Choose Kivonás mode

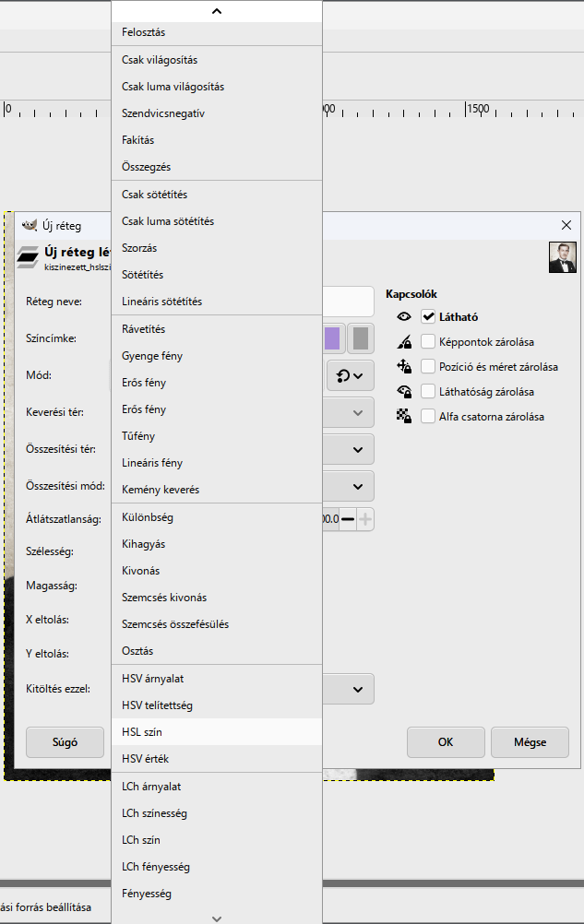[217, 571]
